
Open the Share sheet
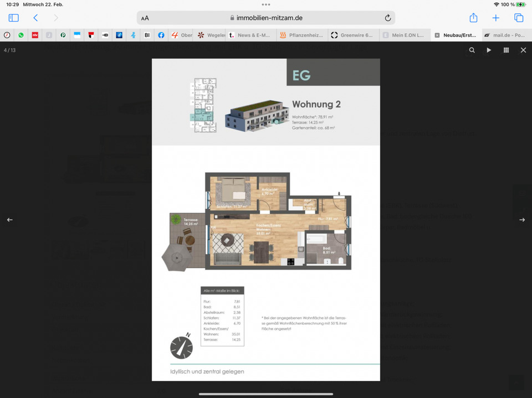tap(473, 18)
